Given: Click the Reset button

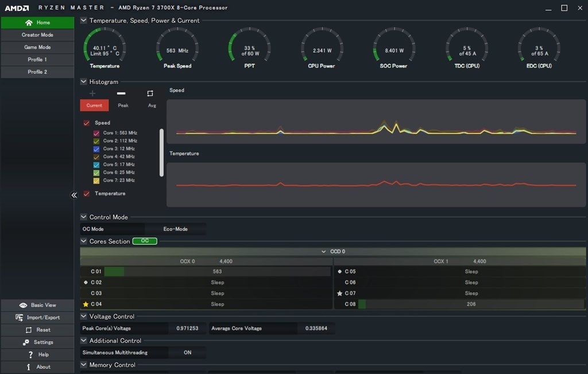Looking at the screenshot, I should (x=37, y=330).
